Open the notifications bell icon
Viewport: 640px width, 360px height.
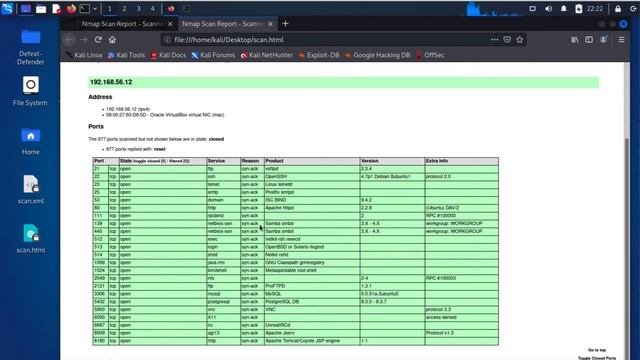[564, 9]
